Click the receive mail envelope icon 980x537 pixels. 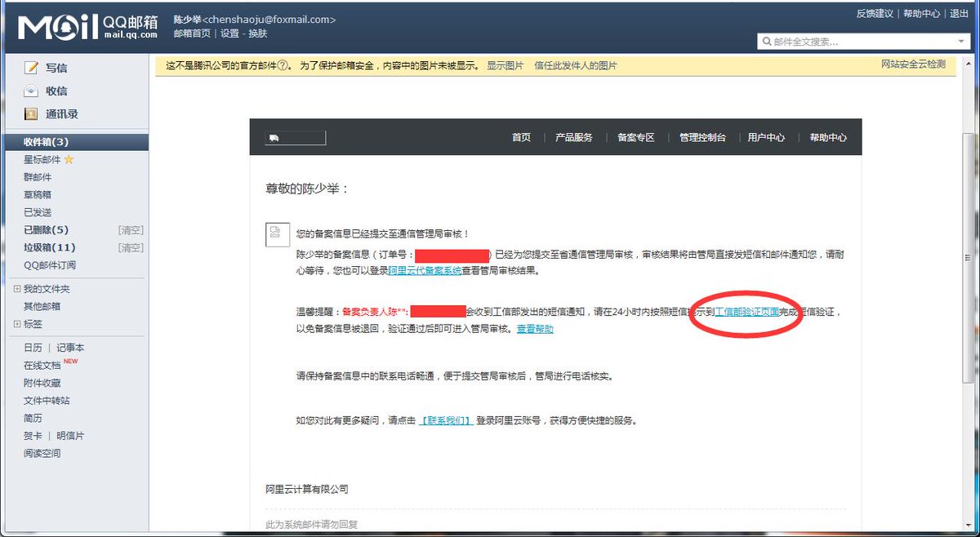31,91
